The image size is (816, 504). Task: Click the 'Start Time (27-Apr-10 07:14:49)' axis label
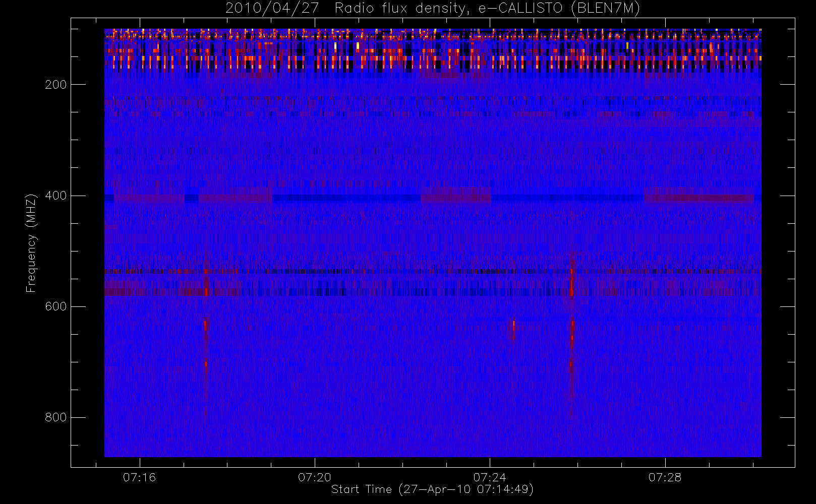coord(432,489)
